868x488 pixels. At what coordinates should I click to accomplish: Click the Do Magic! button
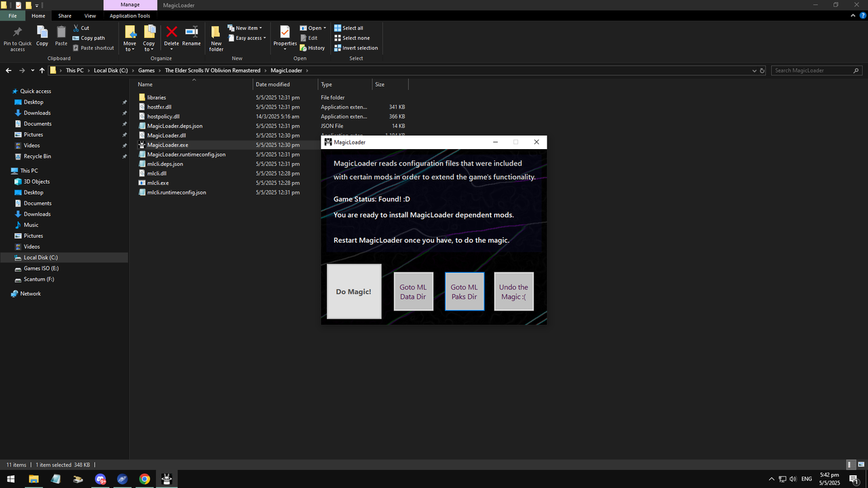point(354,291)
